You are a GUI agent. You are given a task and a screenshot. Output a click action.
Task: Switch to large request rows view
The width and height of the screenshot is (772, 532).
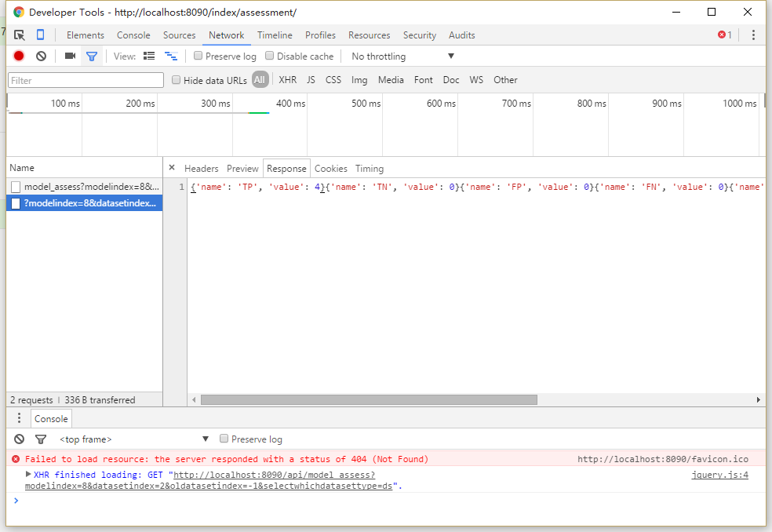[x=149, y=56]
